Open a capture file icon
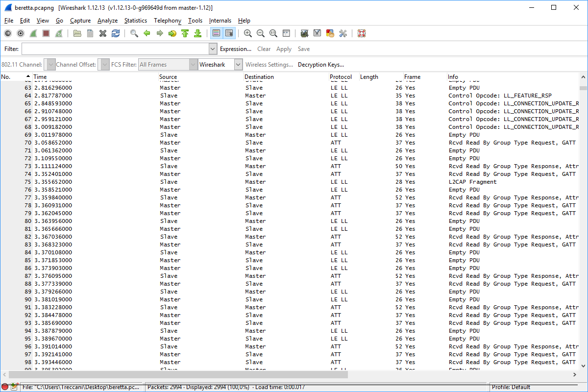 coord(77,33)
